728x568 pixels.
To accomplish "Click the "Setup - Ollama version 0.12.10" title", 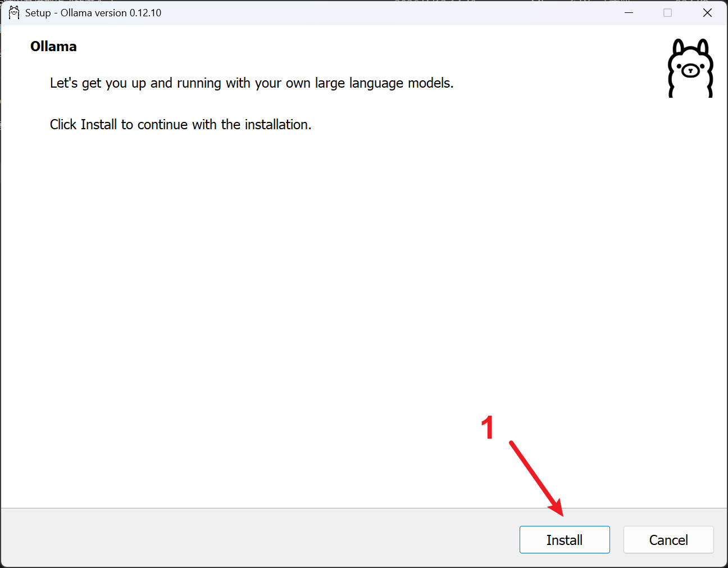I will click(93, 12).
